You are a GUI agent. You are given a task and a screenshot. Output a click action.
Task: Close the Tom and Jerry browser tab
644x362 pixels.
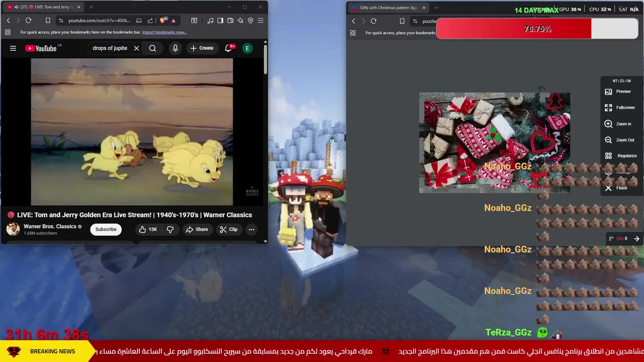78,7
